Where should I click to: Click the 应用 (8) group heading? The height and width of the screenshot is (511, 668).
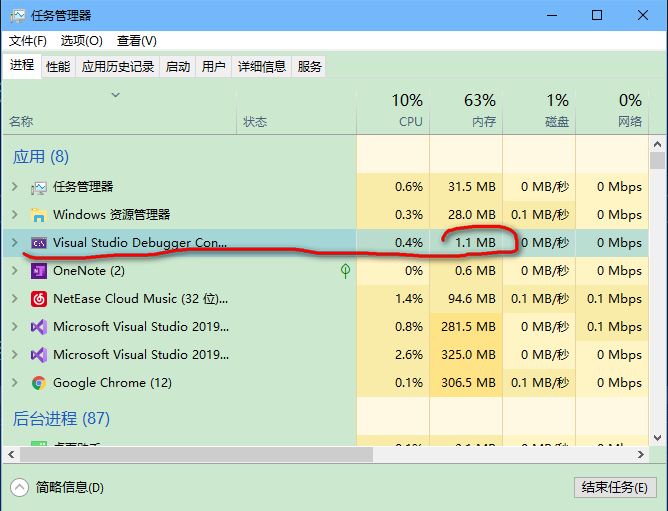pos(41,157)
